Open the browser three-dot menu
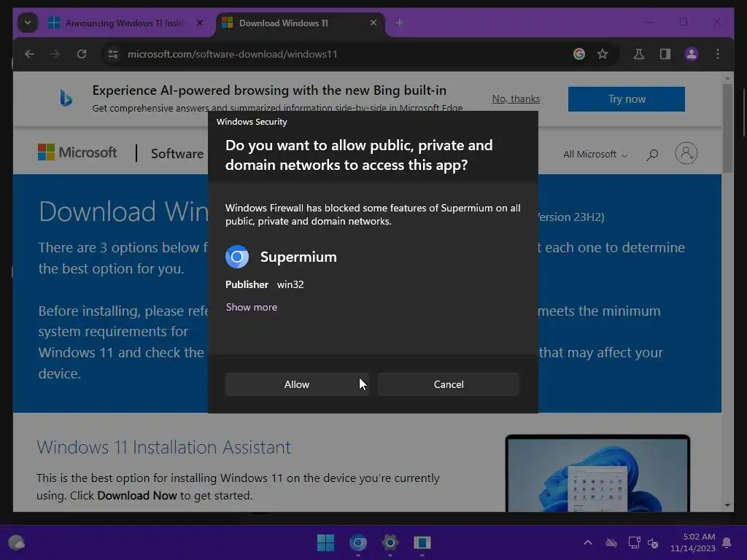 718,54
